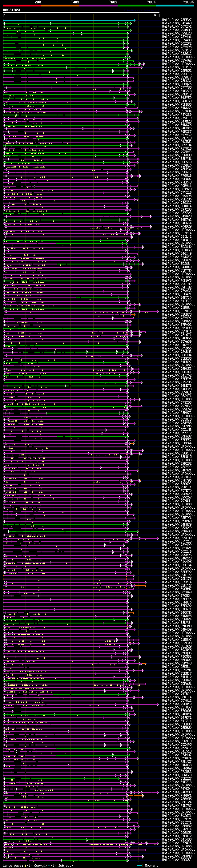The image size is (197, 868).
Task: Select the UniRef100_B2ZGH4 label
Action: (177, 111)
